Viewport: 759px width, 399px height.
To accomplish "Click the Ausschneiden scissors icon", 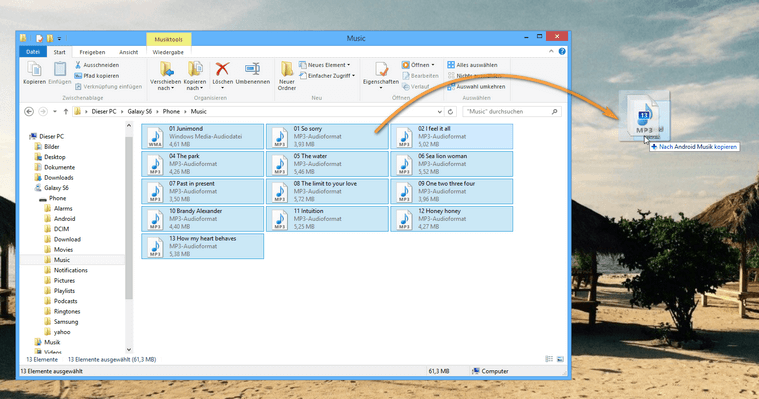I will tap(78, 65).
